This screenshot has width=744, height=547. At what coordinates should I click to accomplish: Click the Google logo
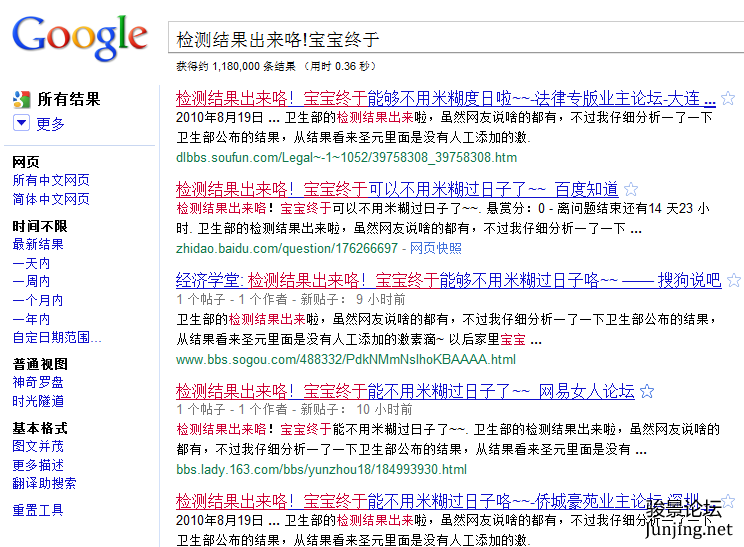point(80,37)
